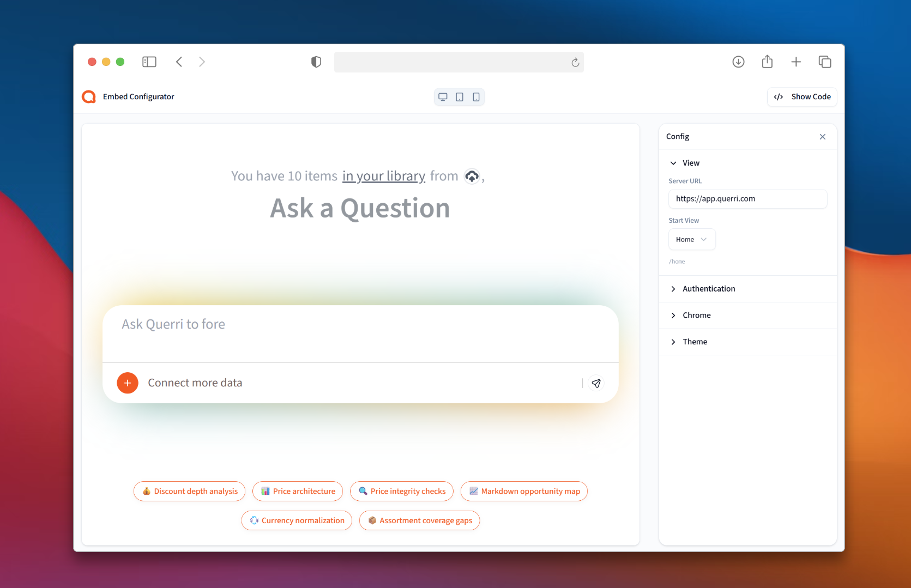This screenshot has height=588, width=911.
Task: Click the Embed Configurator title
Action: (x=138, y=97)
